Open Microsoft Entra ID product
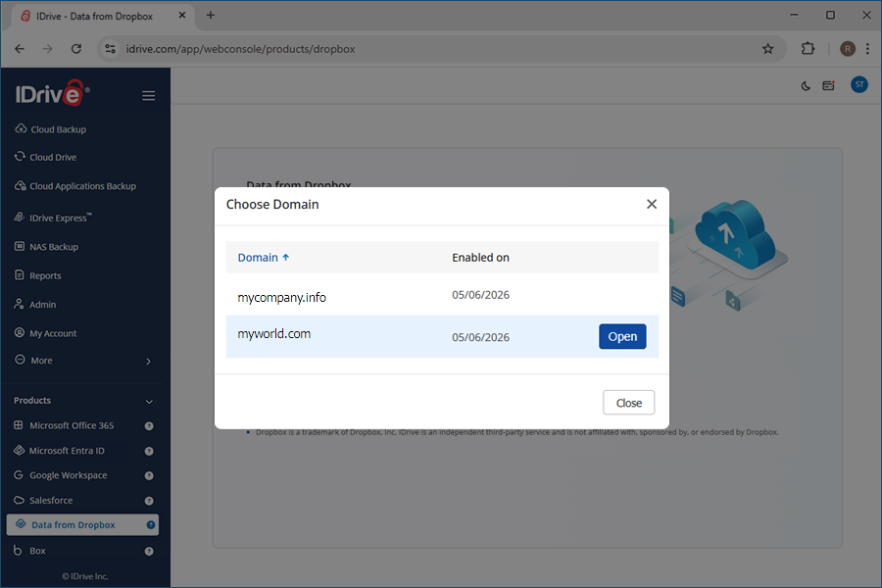 point(67,451)
